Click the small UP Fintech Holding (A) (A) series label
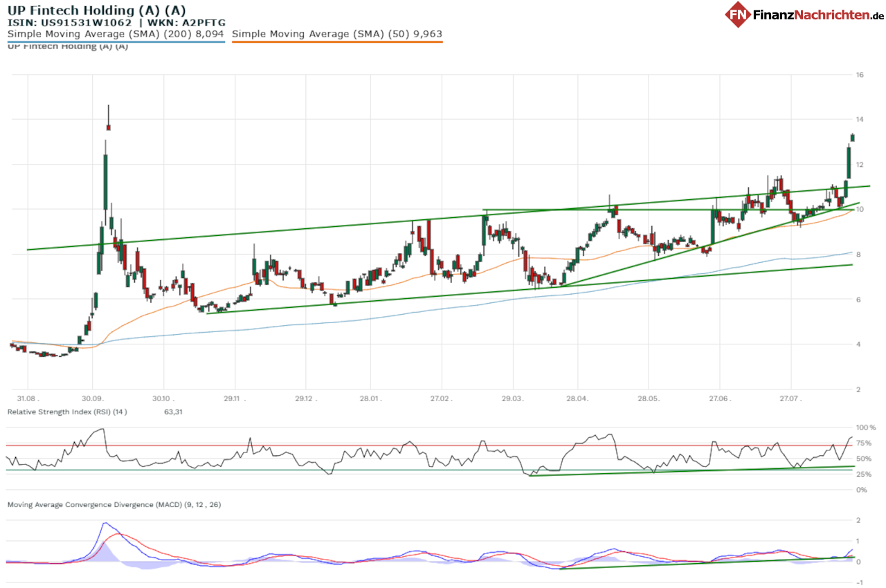The image size is (886, 588). 67,46
